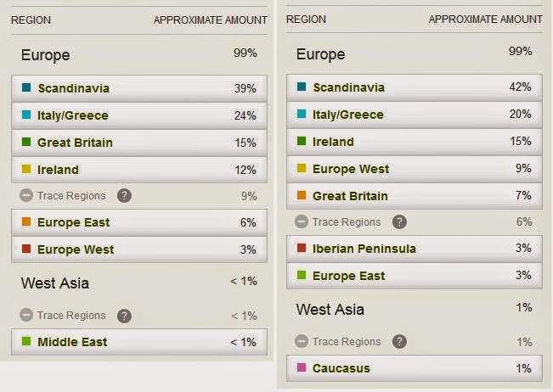The height and width of the screenshot is (392, 553).
Task: Click the red Iberian Peninsula color square
Action: point(302,249)
